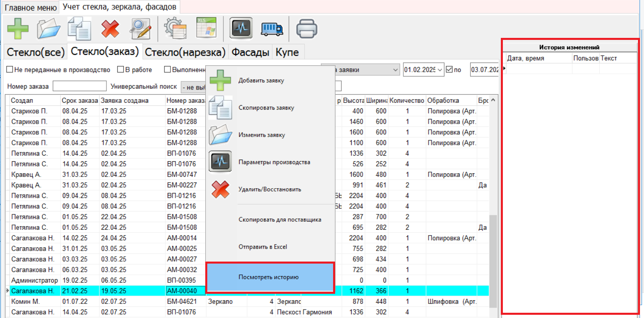
Task: Expand the 01.02.2025 date picker dropdown
Action: [440, 70]
